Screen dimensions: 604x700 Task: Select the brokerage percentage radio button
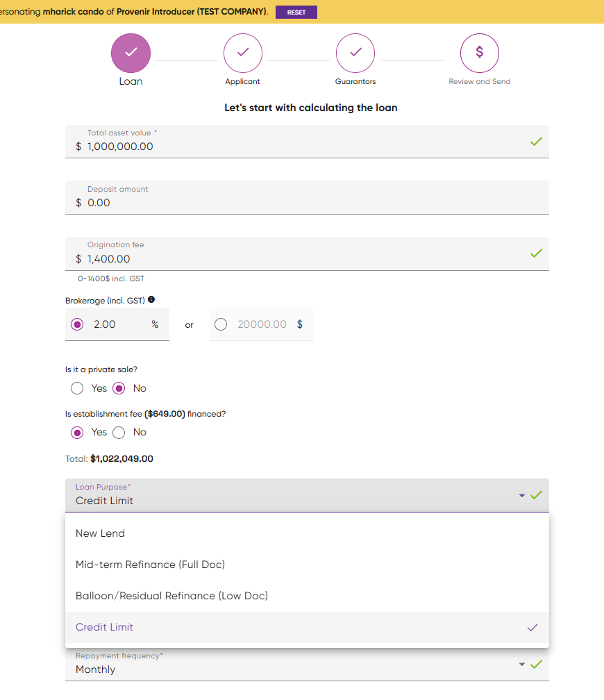coord(77,324)
